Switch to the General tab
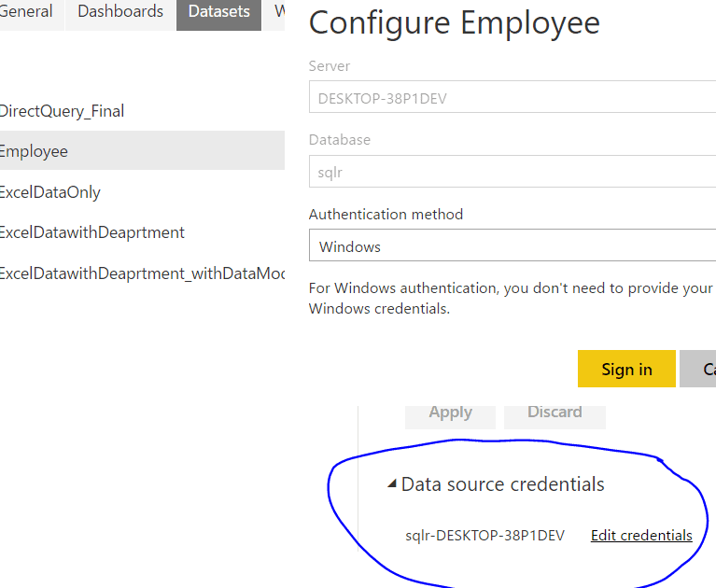716x588 pixels. tap(26, 12)
